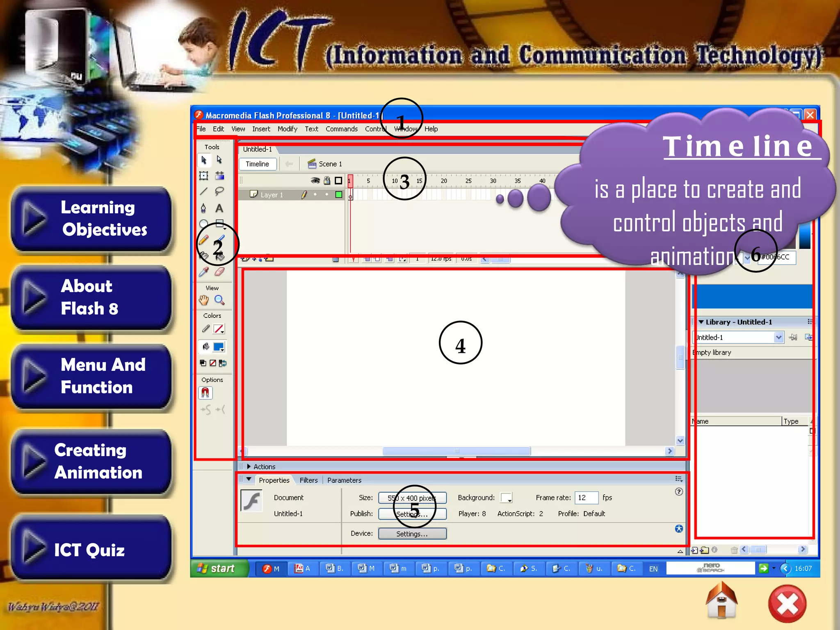840x630 pixels.
Task: Click the New Library Panel icon
Action: (808, 337)
